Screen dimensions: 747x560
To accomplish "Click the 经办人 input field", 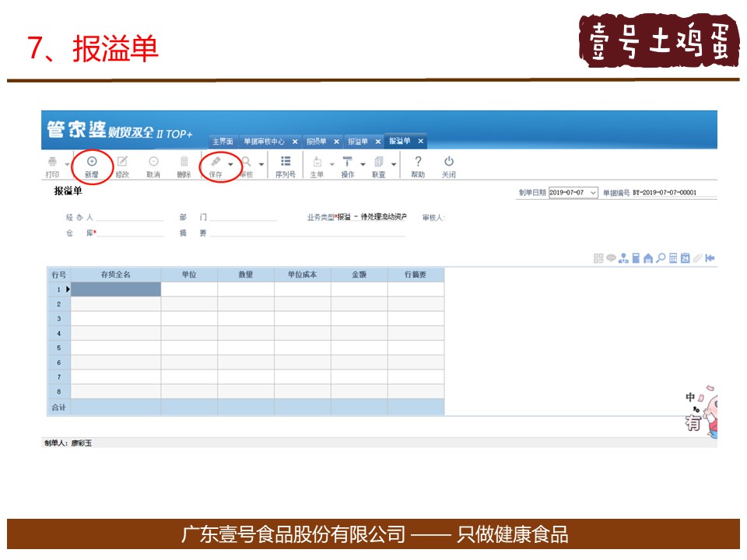I will (x=130, y=218).
